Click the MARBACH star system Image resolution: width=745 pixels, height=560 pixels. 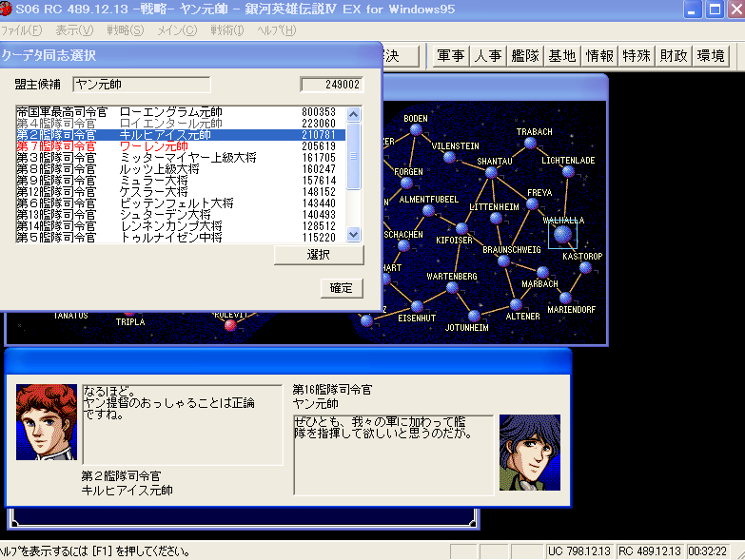coord(542,272)
